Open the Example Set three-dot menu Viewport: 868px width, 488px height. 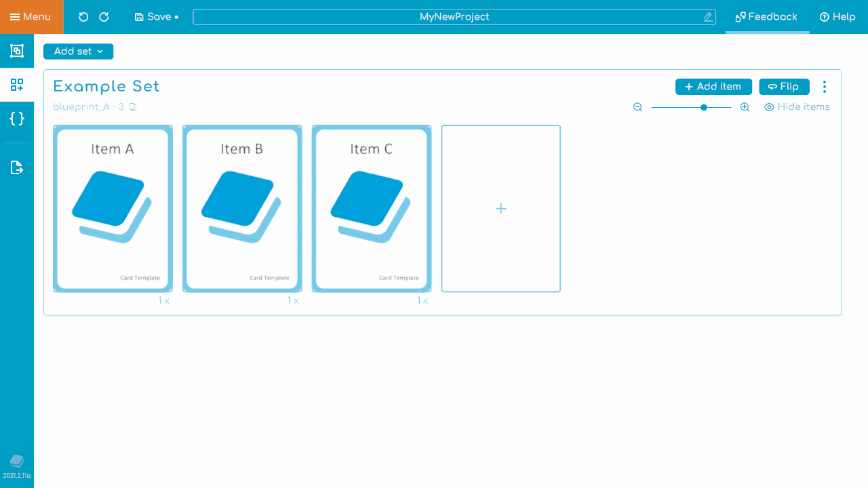pos(825,87)
